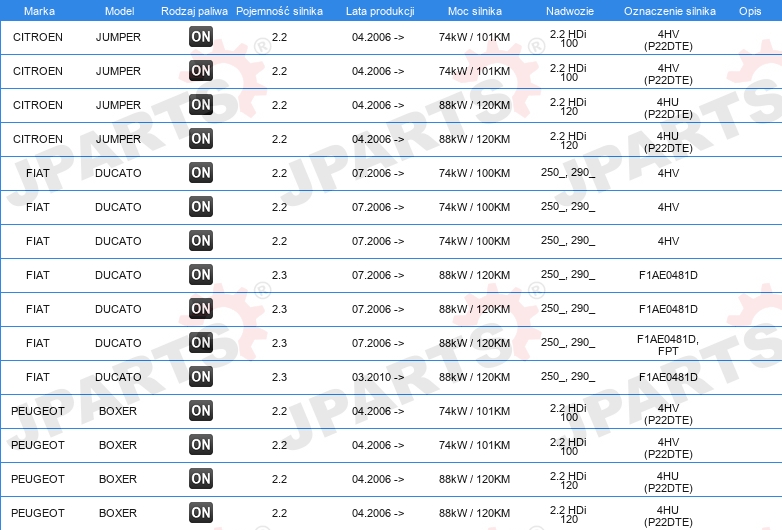Viewport: 782px width, 530px height.
Task: Click the Opis column header
Action: pyautogui.click(x=750, y=11)
